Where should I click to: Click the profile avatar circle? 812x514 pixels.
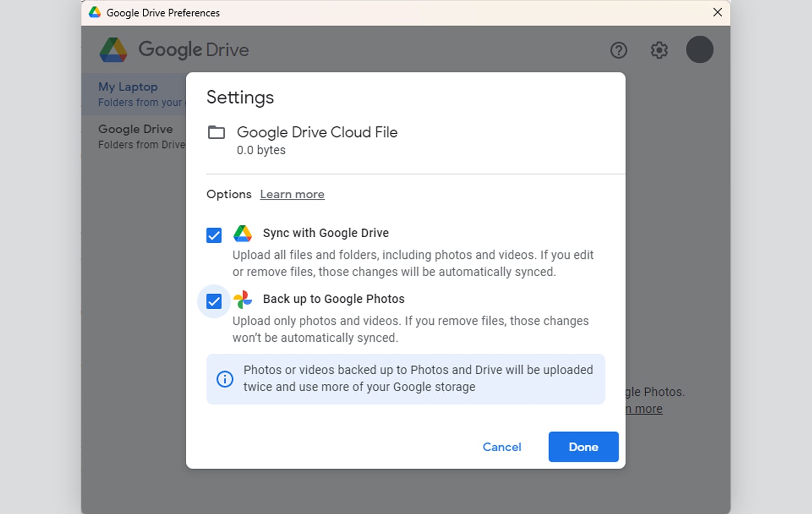coord(699,49)
